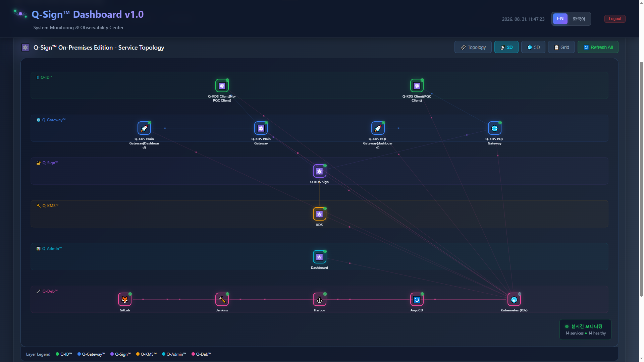This screenshot has width=644, height=362.
Task: Click the Logout button
Action: click(x=615, y=19)
